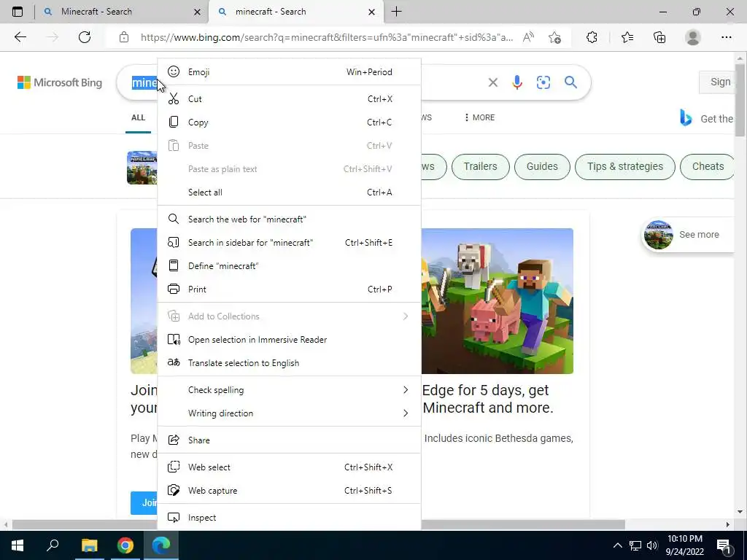
Task: Choose Emoji from the context menu
Action: coord(289,72)
